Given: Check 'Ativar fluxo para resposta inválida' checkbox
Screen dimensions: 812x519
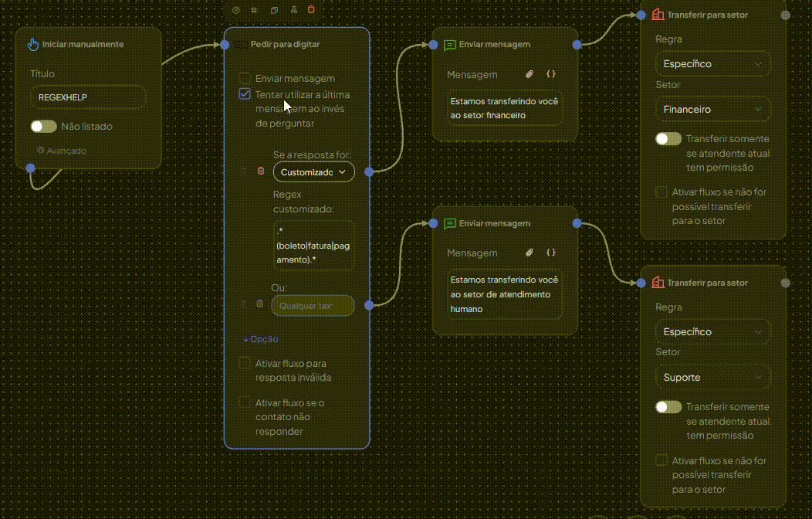Looking at the screenshot, I should click(x=245, y=363).
